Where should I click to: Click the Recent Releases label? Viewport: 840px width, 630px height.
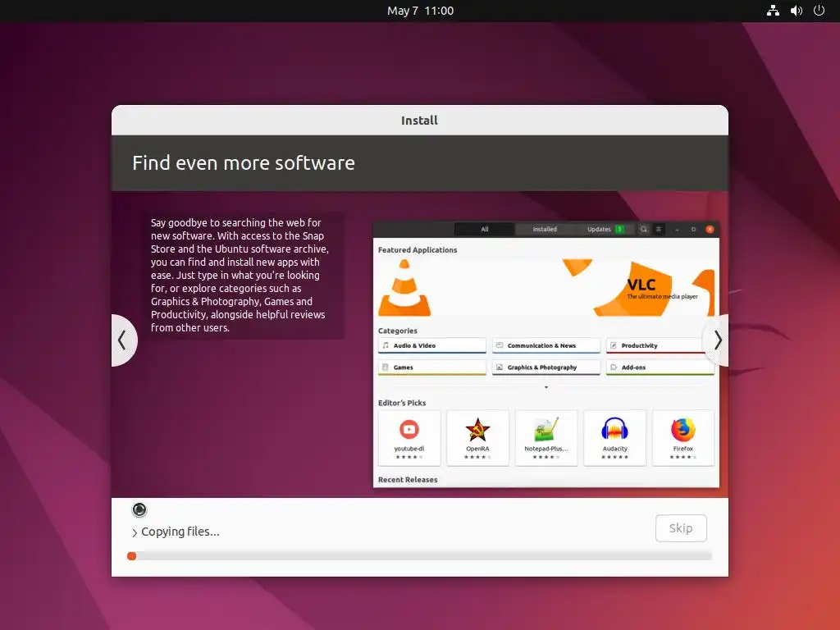pyautogui.click(x=408, y=479)
